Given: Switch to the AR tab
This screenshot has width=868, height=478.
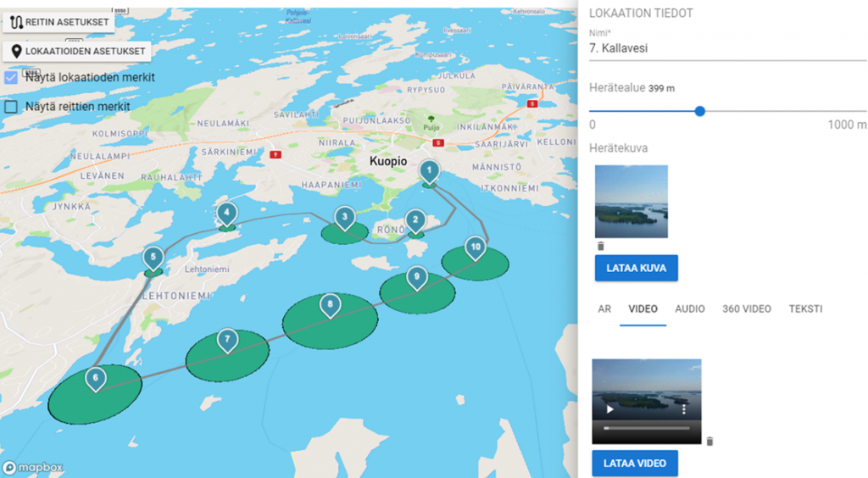Looking at the screenshot, I should pyautogui.click(x=604, y=308).
